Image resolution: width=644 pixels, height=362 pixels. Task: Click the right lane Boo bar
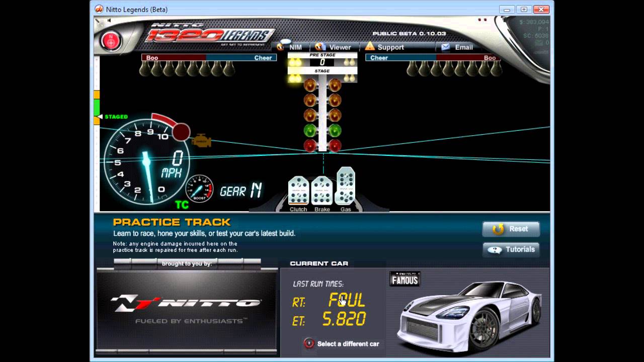(x=468, y=58)
